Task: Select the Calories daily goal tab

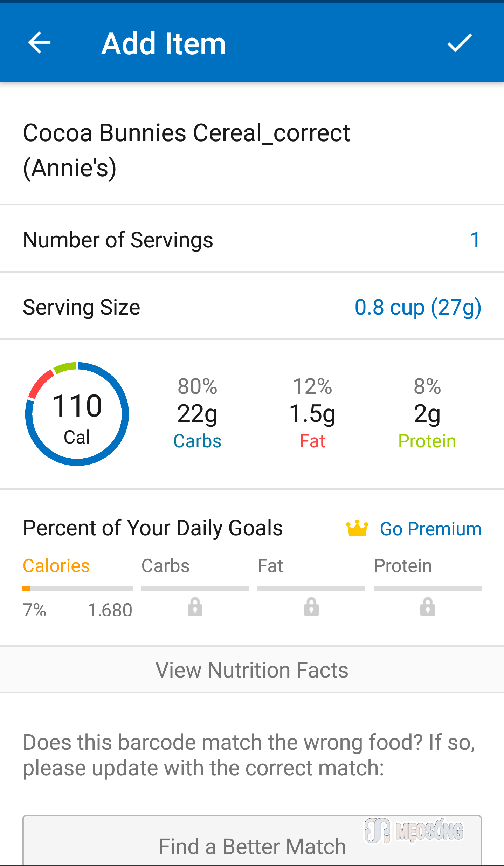Action: (56, 566)
